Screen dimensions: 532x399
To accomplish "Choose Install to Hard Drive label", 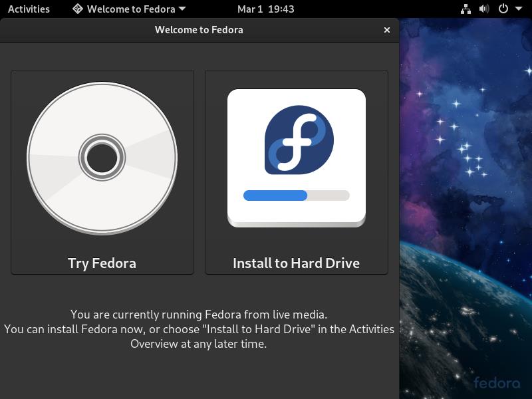I will point(296,263).
